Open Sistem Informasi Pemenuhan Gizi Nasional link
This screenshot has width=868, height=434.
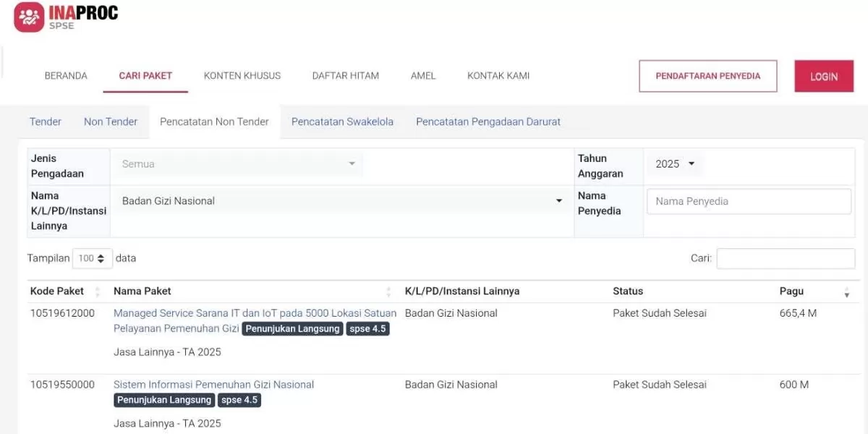pos(213,385)
